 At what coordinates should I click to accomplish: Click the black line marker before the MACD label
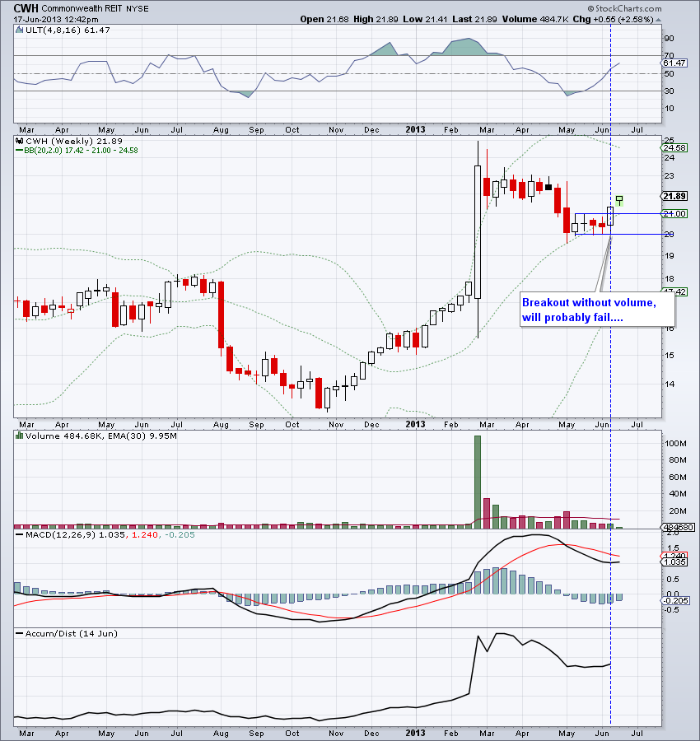[x=20, y=535]
